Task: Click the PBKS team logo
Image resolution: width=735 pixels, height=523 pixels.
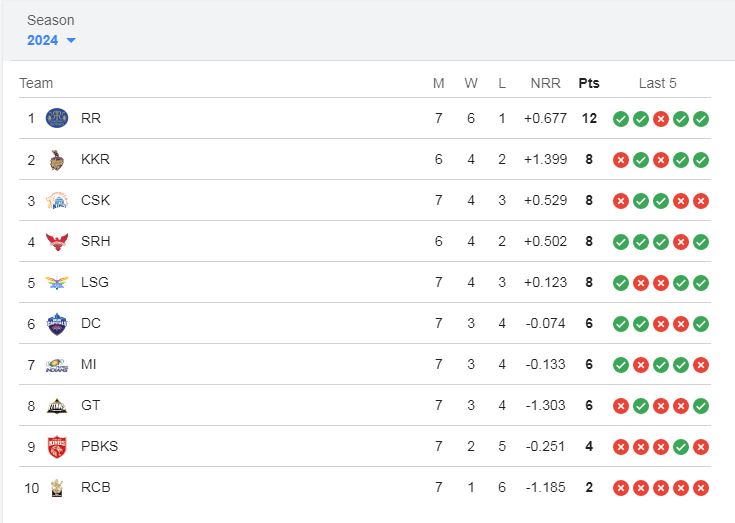Action: (x=57, y=447)
